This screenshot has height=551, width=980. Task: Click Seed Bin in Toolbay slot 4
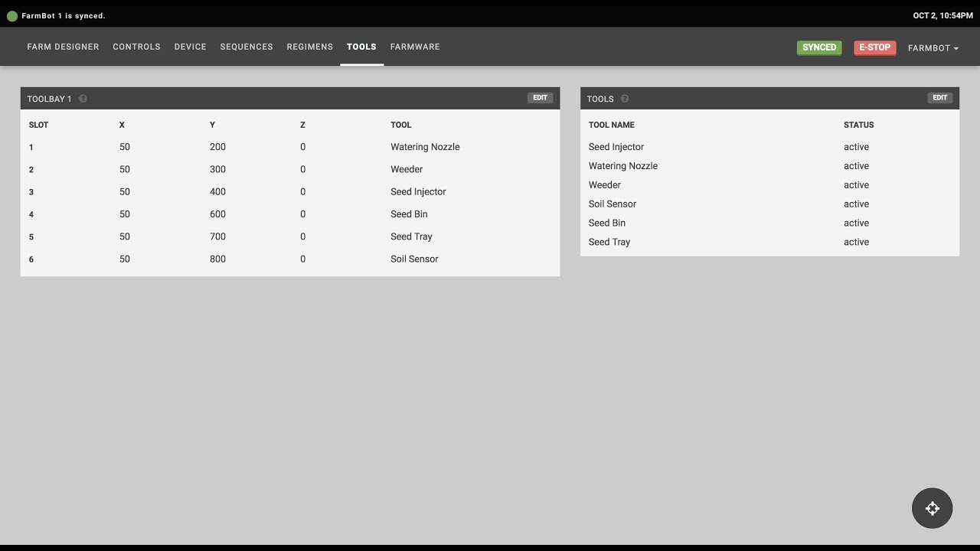pyautogui.click(x=409, y=214)
